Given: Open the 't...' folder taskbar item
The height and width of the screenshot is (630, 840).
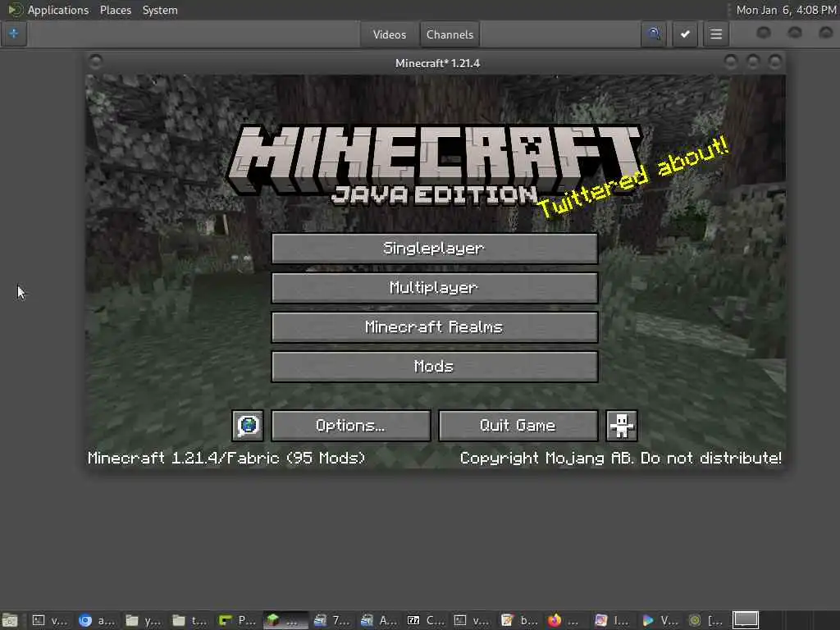Looking at the screenshot, I should [x=190, y=620].
